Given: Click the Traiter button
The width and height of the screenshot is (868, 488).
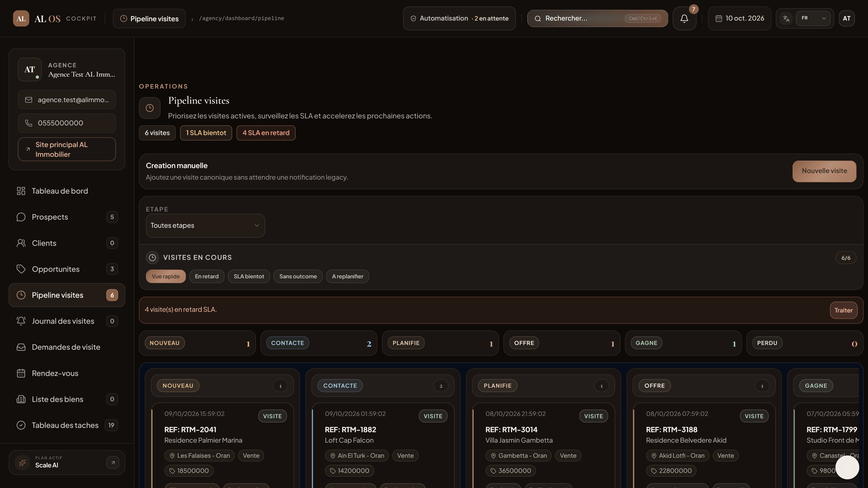Looking at the screenshot, I should coord(843,310).
